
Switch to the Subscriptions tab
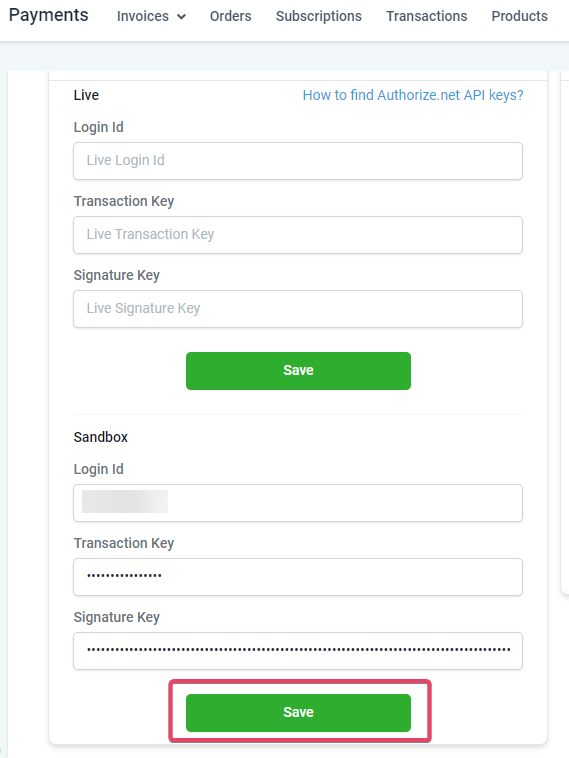click(319, 16)
